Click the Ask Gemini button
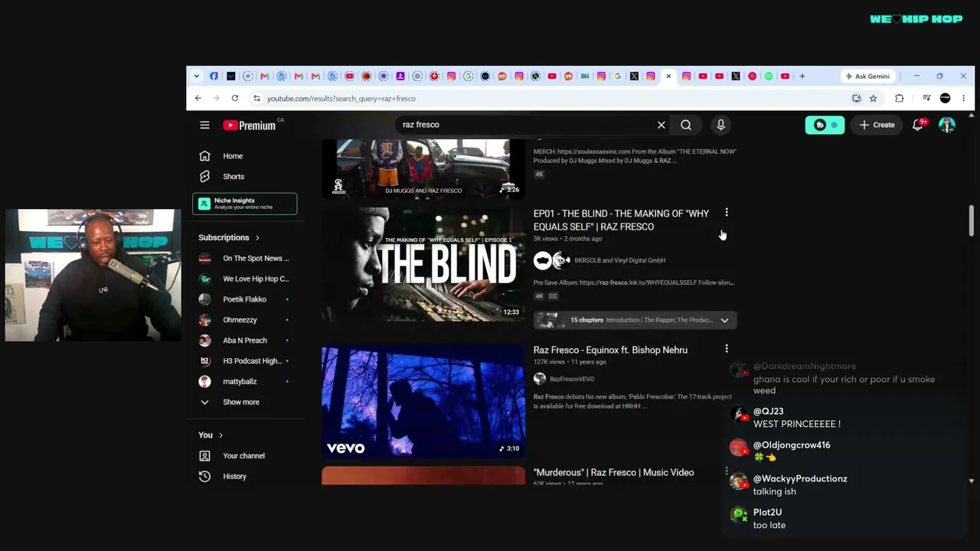Viewport: 980px width, 551px height. [x=867, y=77]
